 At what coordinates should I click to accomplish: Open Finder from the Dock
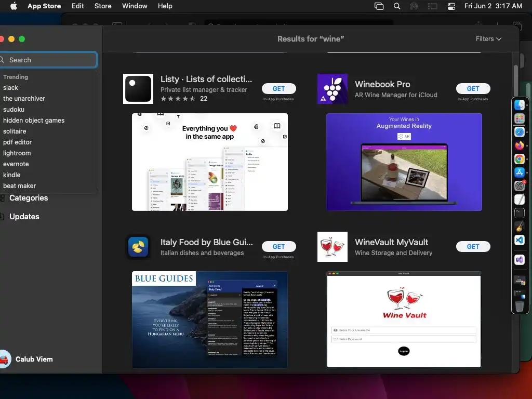[x=520, y=105]
